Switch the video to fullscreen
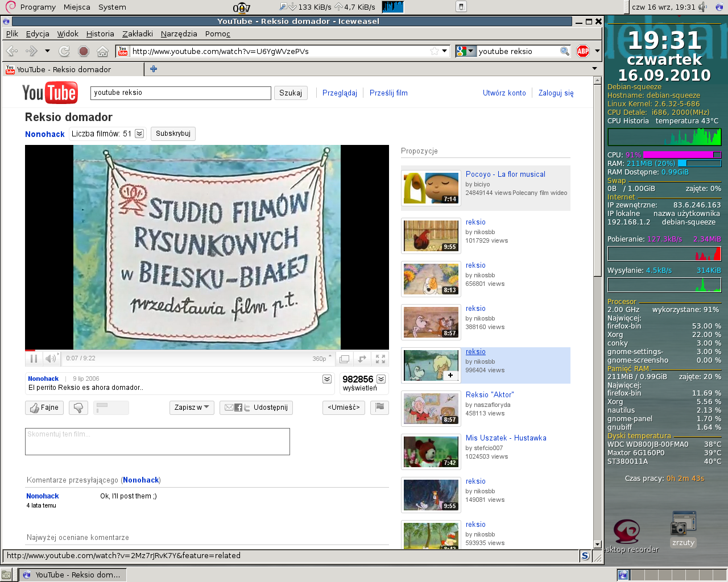 (380, 359)
